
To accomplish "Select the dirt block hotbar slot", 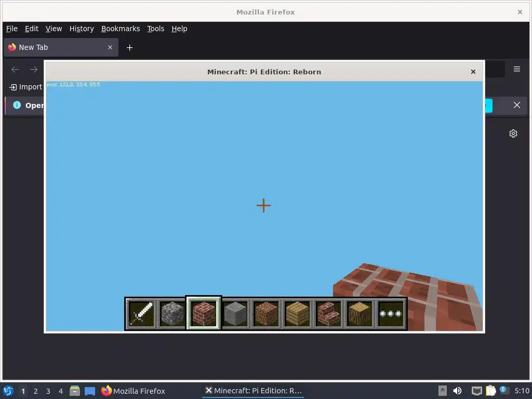I will coord(266,314).
